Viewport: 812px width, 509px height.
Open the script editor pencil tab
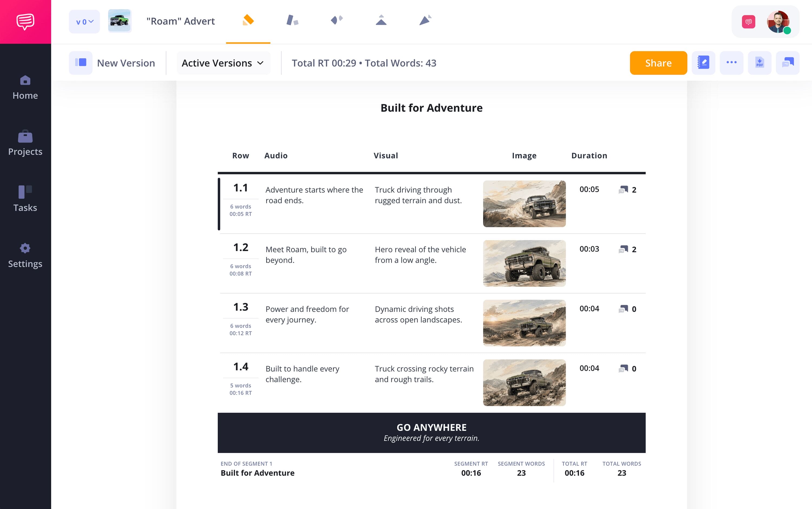point(248,21)
